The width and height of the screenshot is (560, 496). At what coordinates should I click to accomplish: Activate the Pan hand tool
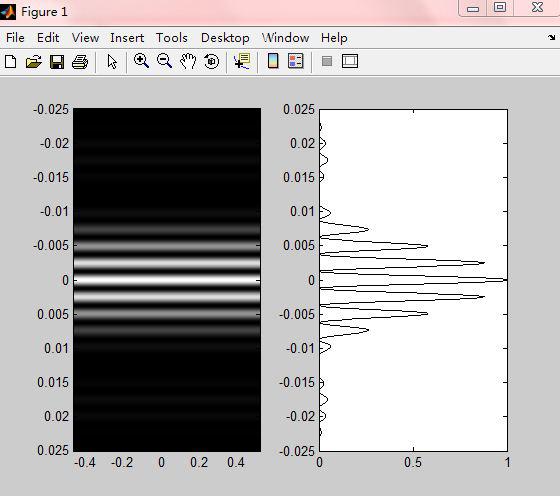(x=188, y=61)
